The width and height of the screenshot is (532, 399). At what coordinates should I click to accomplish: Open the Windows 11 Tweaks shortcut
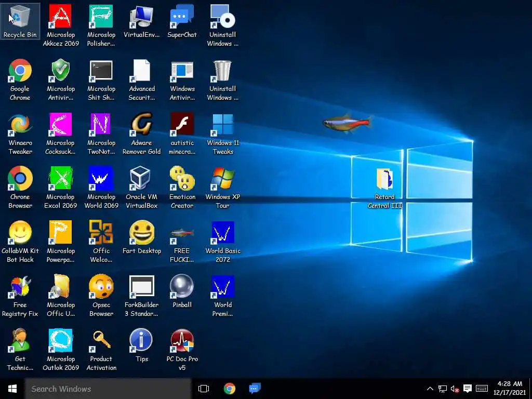(x=222, y=134)
